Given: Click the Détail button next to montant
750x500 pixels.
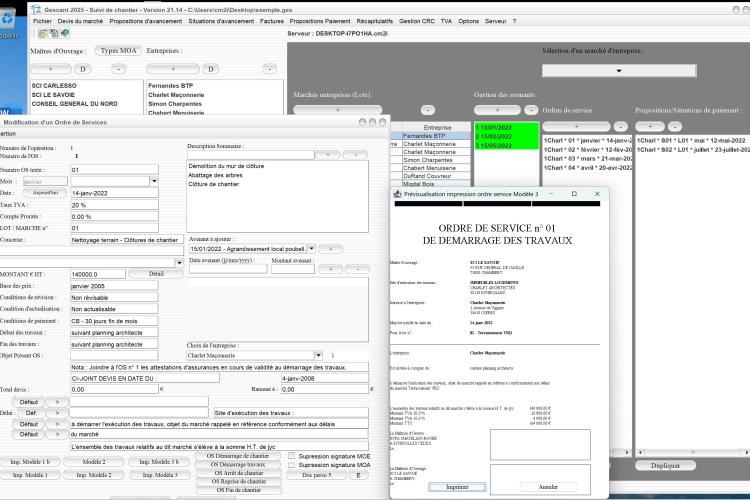Looking at the screenshot, I should click(156, 274).
